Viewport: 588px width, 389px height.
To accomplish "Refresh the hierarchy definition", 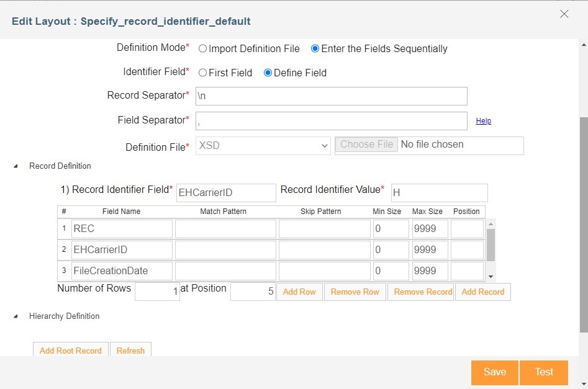I will click(130, 350).
